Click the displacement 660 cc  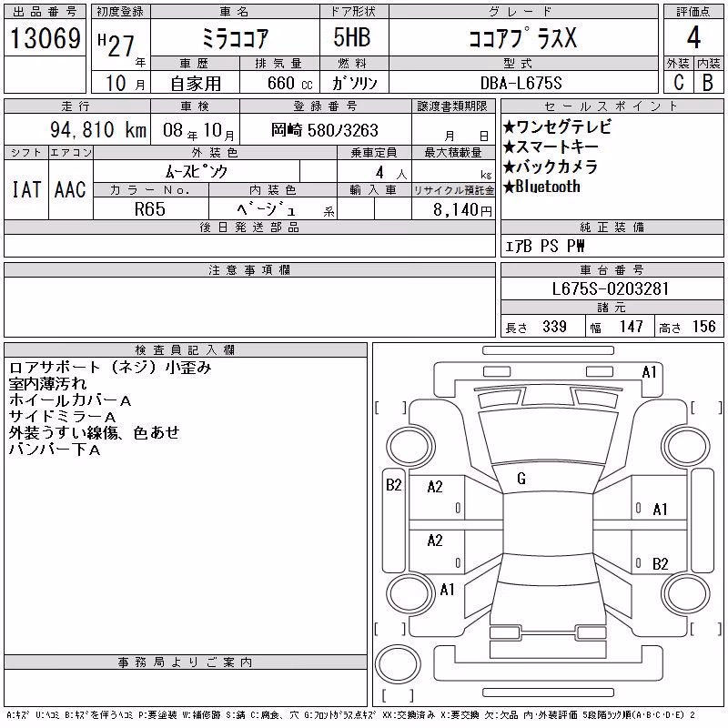tap(289, 83)
